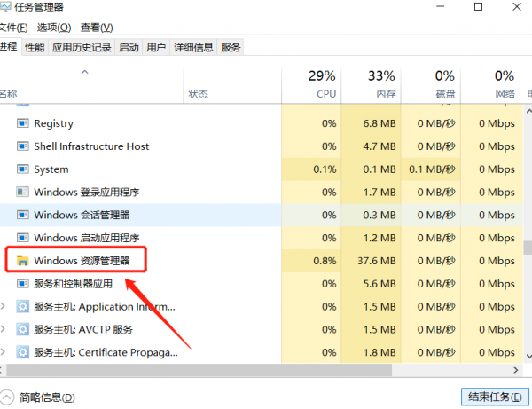Click the Shell Infrastructure Host icon

(23, 146)
